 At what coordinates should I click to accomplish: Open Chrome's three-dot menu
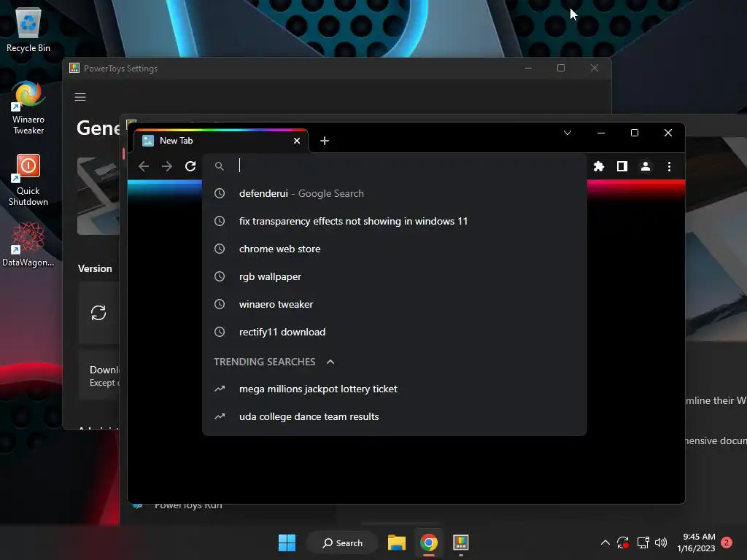coord(670,166)
